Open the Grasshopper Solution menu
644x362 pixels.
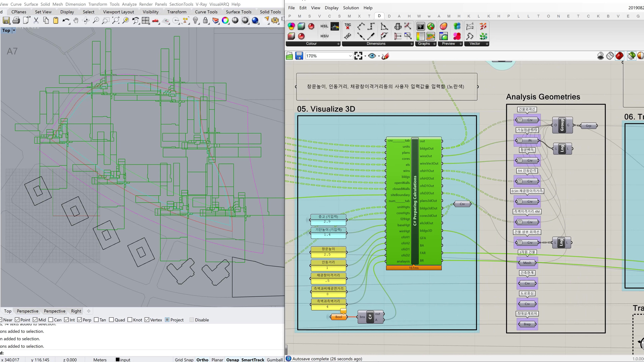point(351,8)
